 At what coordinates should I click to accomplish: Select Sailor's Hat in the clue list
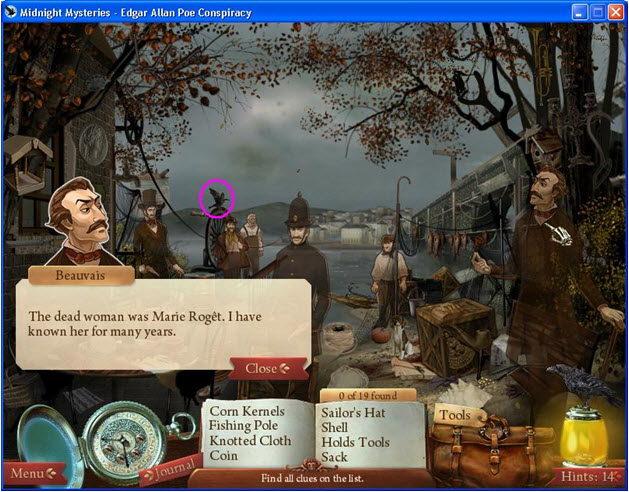[355, 411]
